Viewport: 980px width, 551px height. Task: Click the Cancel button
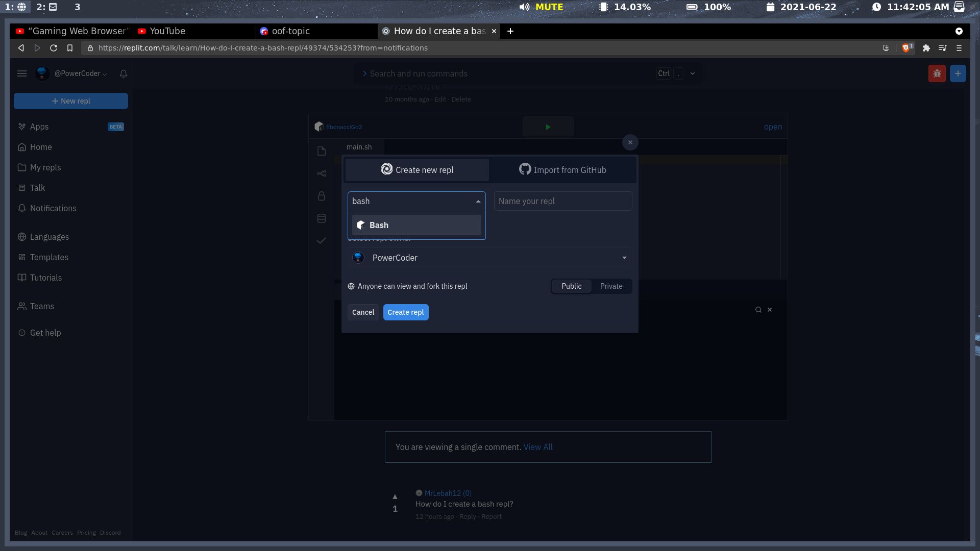tap(363, 312)
